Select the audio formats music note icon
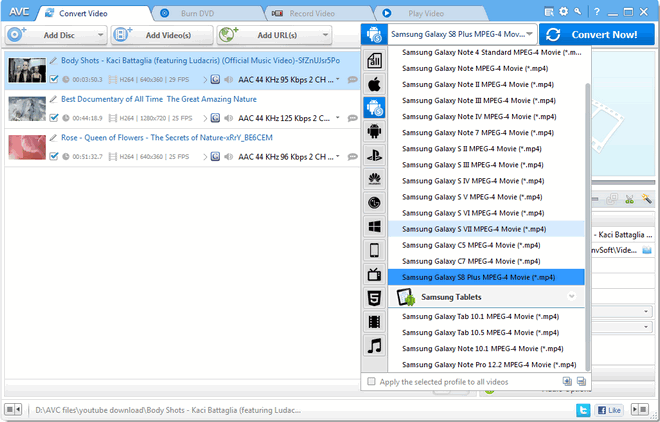 pos(374,346)
